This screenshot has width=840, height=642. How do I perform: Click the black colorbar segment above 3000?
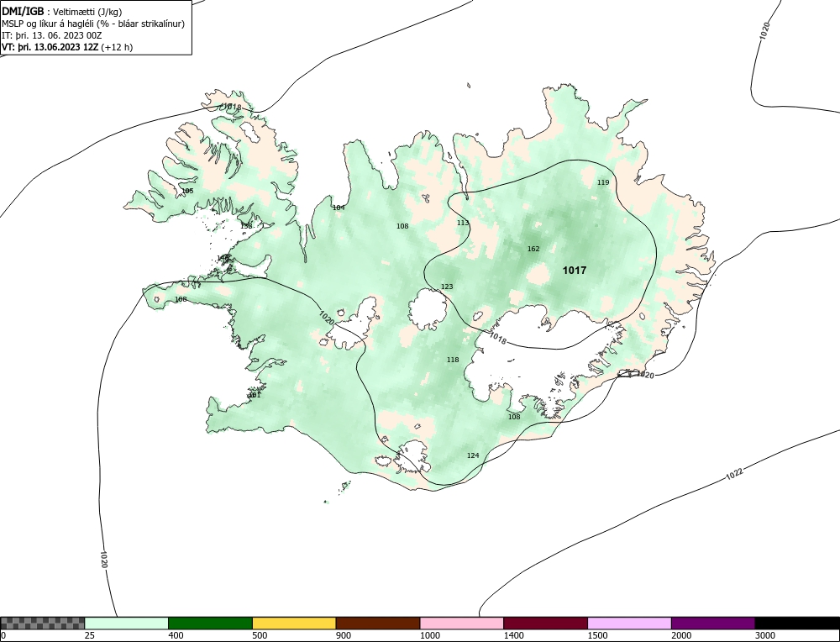(x=797, y=624)
